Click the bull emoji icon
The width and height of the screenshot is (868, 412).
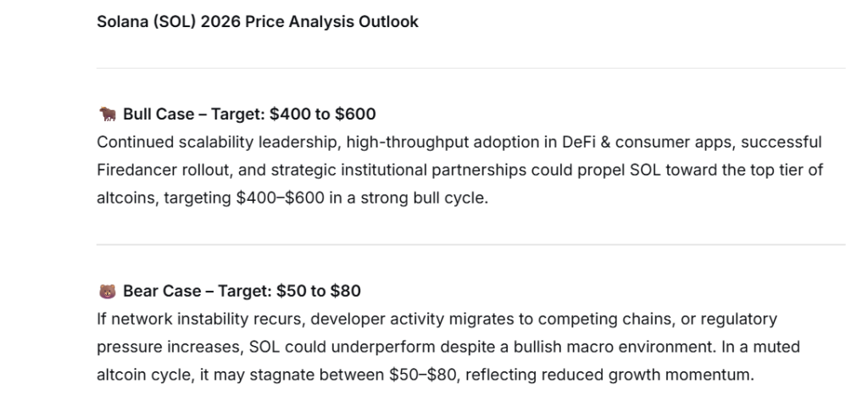pyautogui.click(x=107, y=114)
